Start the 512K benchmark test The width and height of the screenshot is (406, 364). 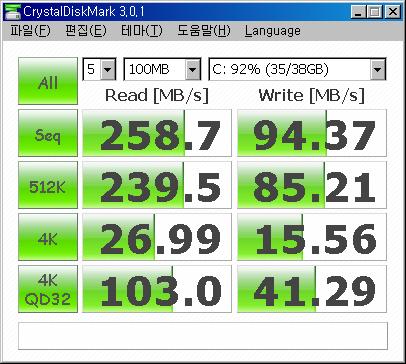click(x=48, y=185)
